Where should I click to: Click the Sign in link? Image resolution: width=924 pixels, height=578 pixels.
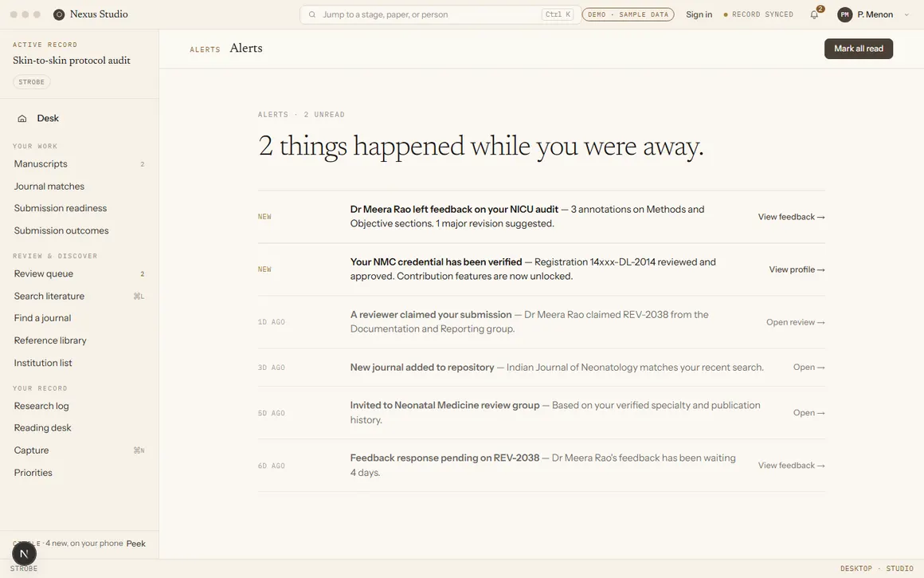[699, 14]
